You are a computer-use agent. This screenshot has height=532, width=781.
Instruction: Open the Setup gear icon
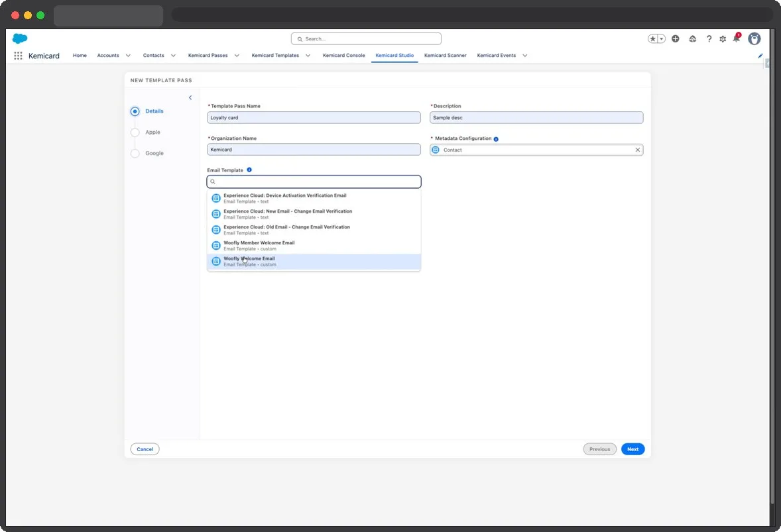(x=723, y=39)
